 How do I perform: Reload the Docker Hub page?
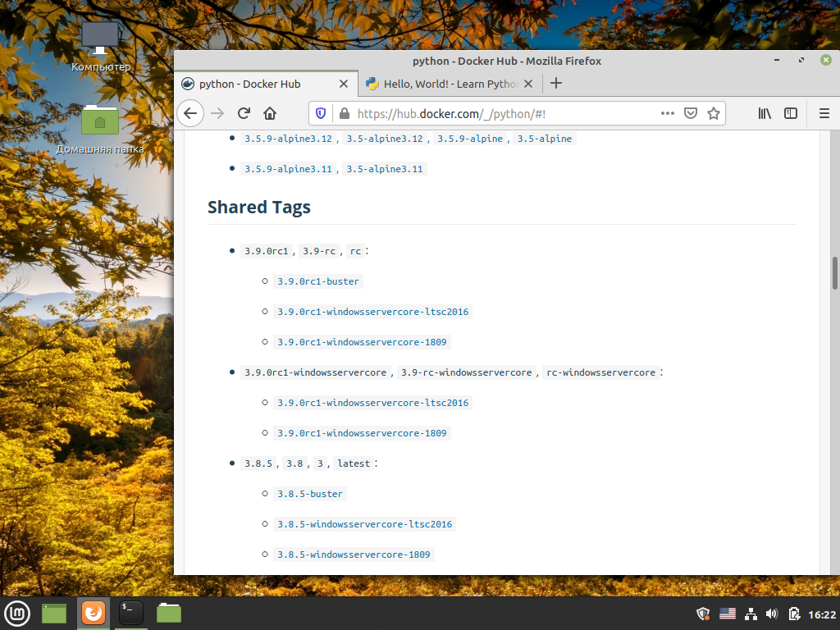(x=244, y=113)
